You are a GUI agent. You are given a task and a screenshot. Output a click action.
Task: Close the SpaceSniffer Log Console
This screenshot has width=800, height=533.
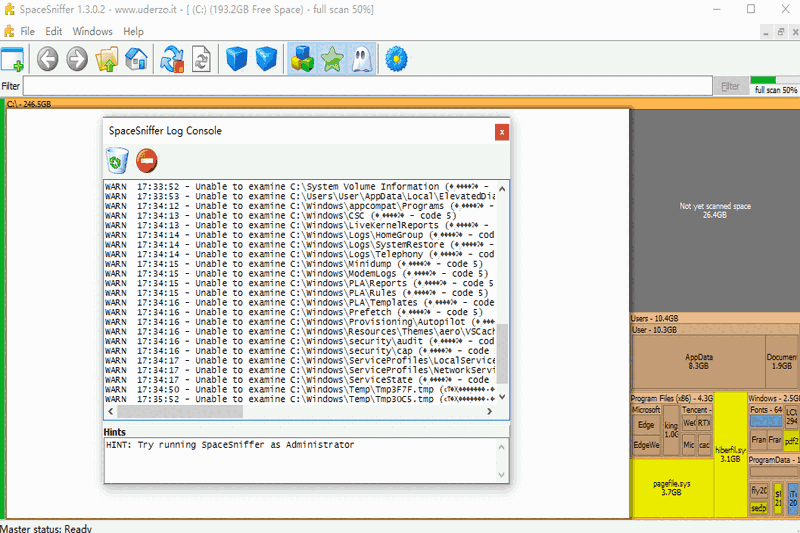click(x=502, y=131)
